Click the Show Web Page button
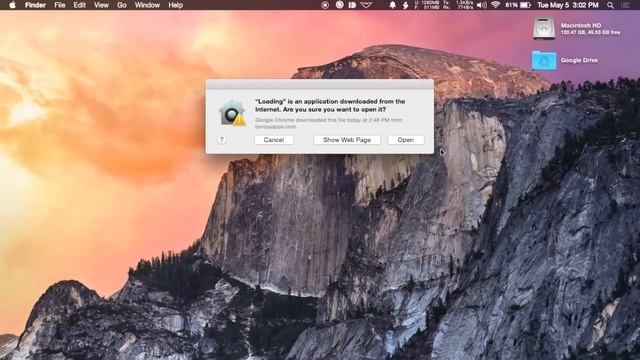The width and height of the screenshot is (640, 360). (x=347, y=140)
